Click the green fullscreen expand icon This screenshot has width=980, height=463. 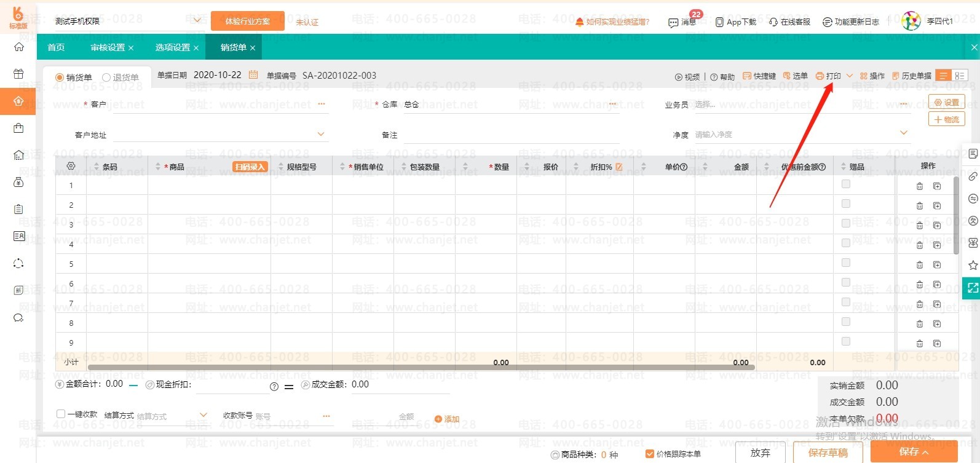click(973, 288)
